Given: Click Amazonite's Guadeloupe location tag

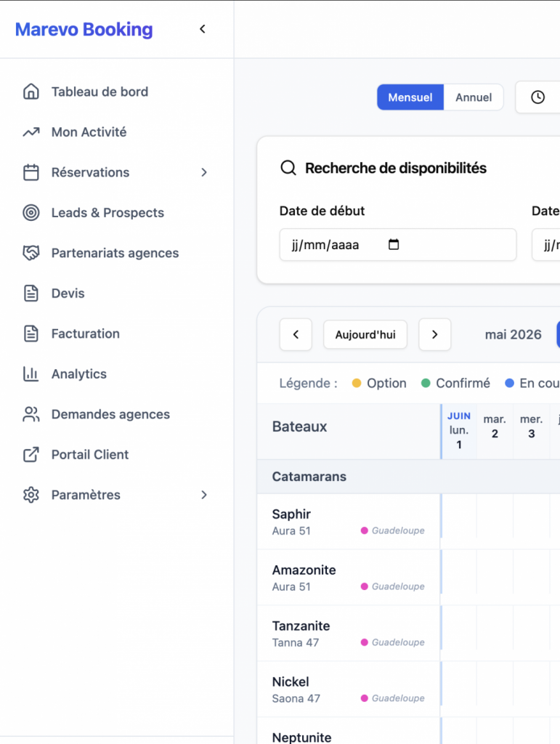Looking at the screenshot, I should click(393, 586).
